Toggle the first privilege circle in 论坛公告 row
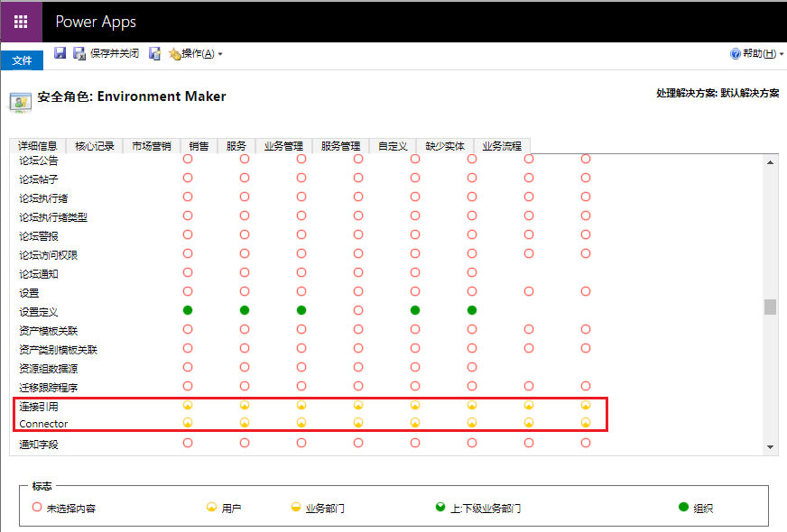Image resolution: width=787 pixels, height=532 pixels. tap(188, 159)
